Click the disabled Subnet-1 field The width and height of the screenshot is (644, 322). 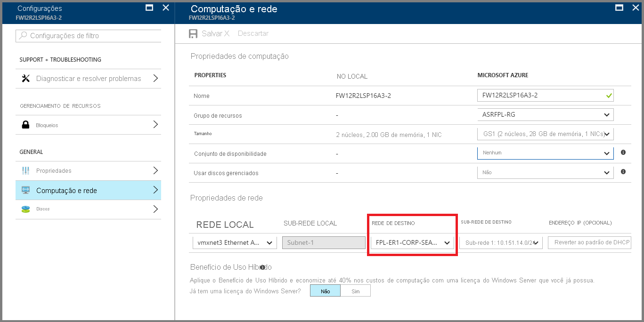point(324,242)
